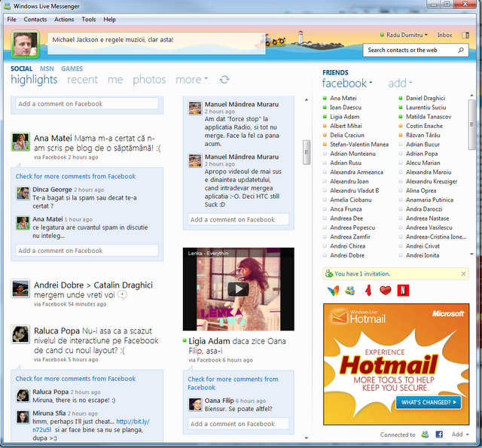Click Miruna Sfia's comment avatar
The height and width of the screenshot is (448, 482).
pyautogui.click(x=23, y=416)
